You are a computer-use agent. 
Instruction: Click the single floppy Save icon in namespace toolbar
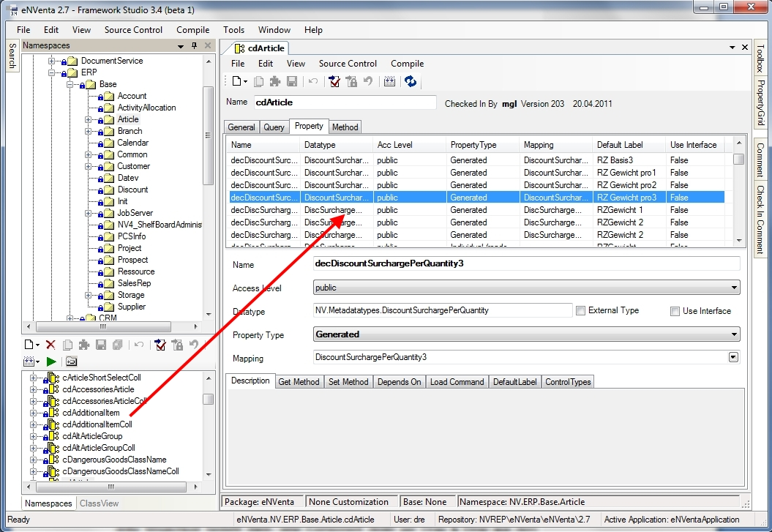pyautogui.click(x=101, y=345)
